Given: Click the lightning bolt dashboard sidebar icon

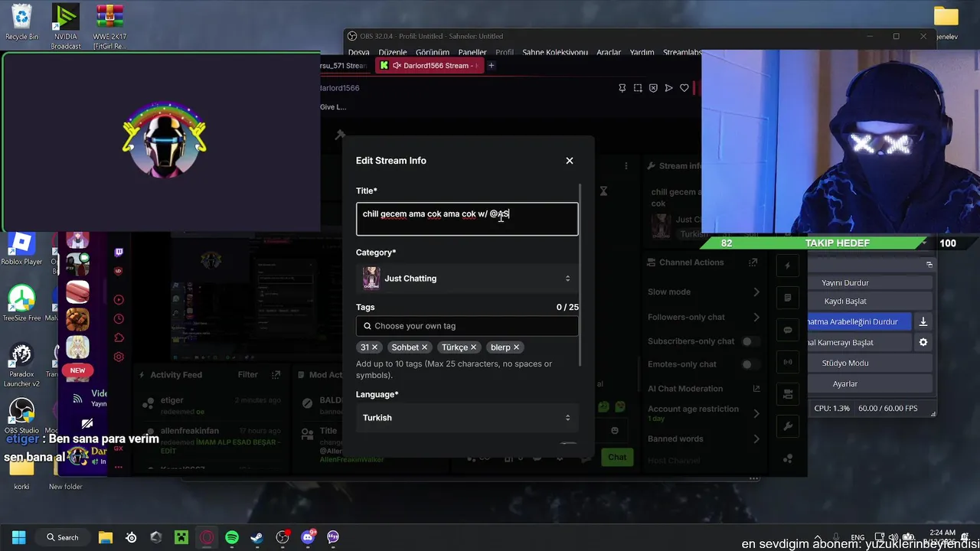Looking at the screenshot, I should (788, 266).
